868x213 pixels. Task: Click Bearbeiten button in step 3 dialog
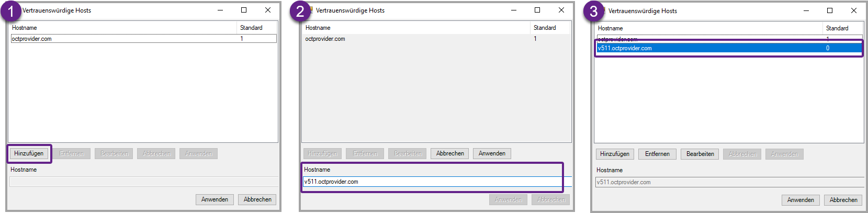tap(700, 154)
